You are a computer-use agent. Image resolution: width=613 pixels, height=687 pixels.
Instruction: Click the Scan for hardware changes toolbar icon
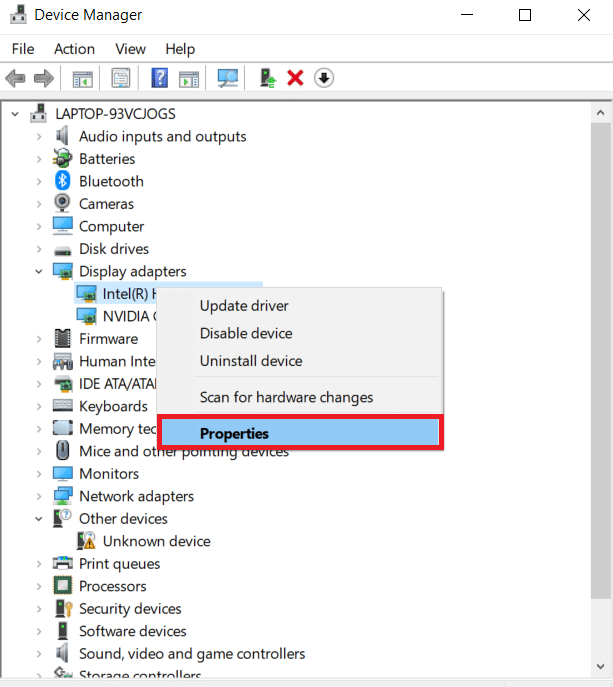(228, 78)
